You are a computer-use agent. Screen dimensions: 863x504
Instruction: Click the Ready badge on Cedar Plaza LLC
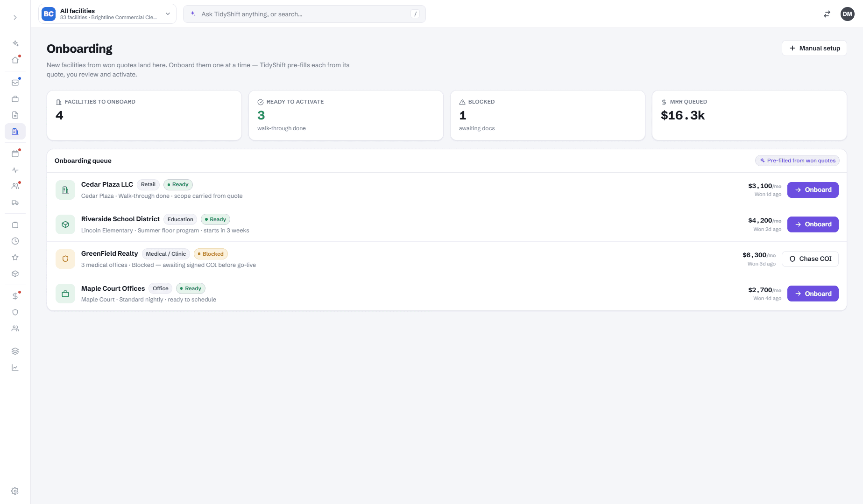click(178, 185)
